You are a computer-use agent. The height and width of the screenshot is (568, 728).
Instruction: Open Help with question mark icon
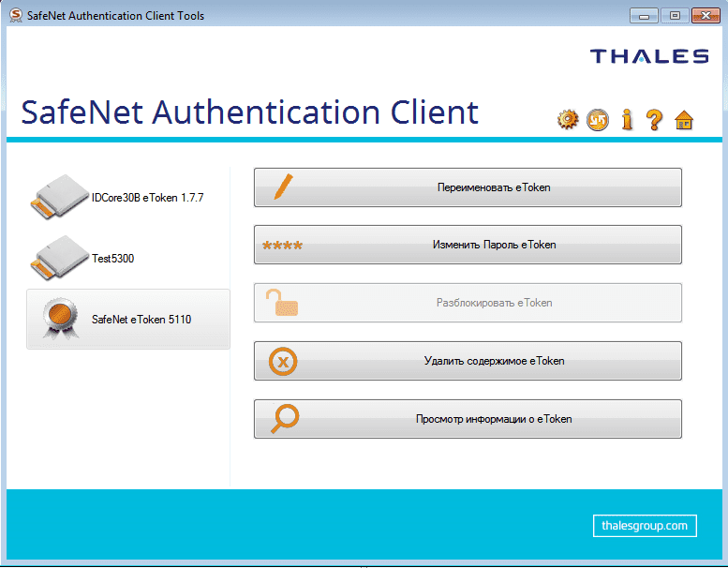[x=655, y=120]
